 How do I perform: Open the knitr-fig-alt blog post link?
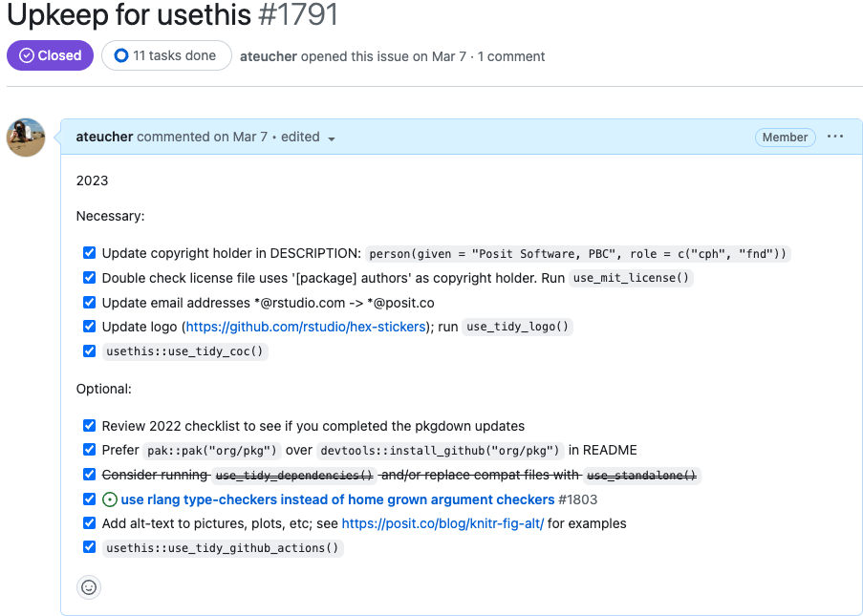(x=442, y=522)
